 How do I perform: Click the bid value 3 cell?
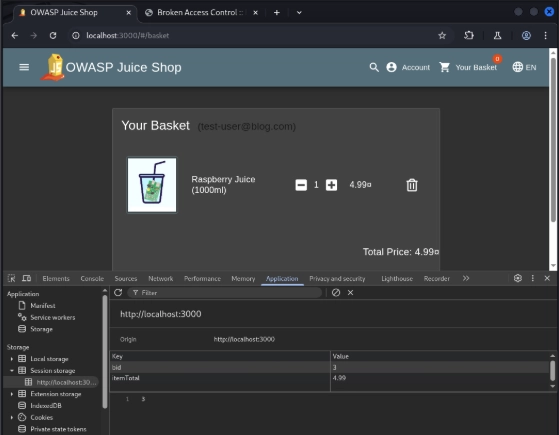[x=440, y=367]
